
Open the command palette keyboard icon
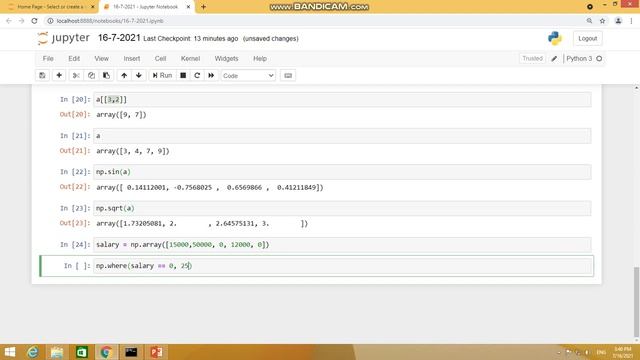pyautogui.click(x=288, y=76)
